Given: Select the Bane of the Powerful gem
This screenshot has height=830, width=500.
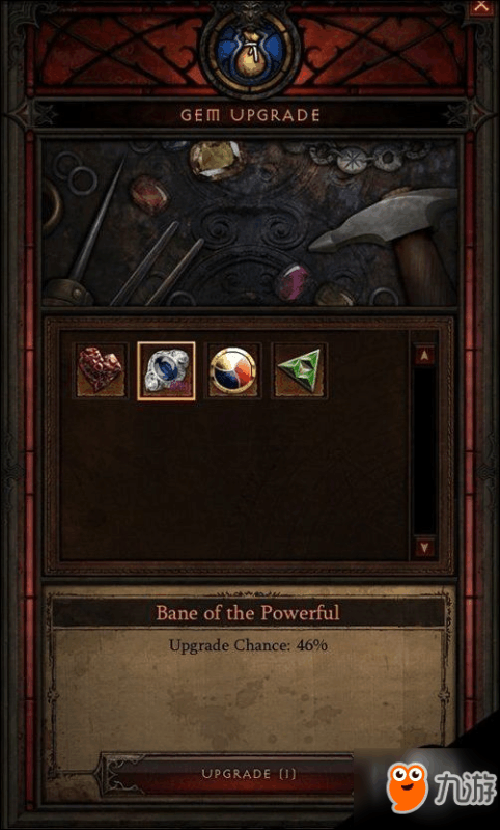Looking at the screenshot, I should [166, 371].
